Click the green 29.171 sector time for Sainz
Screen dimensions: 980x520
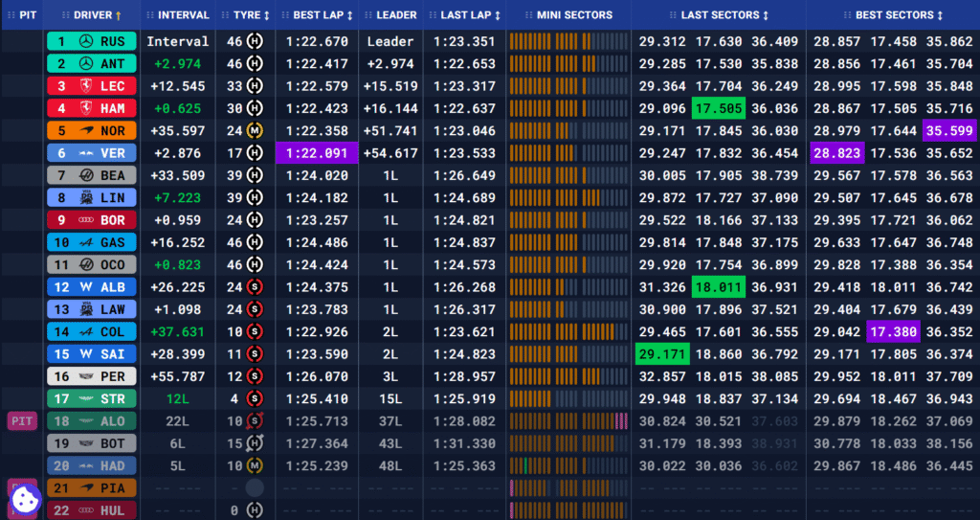(x=661, y=353)
